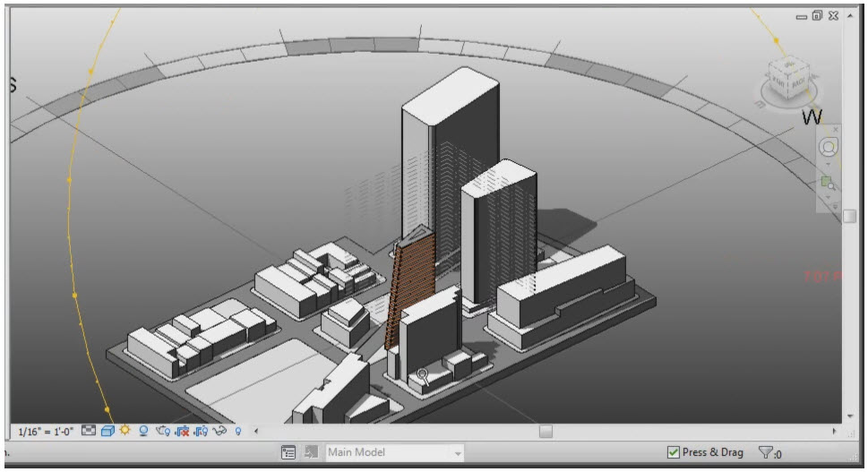Click the greyed Add to Set icon

[x=311, y=452]
